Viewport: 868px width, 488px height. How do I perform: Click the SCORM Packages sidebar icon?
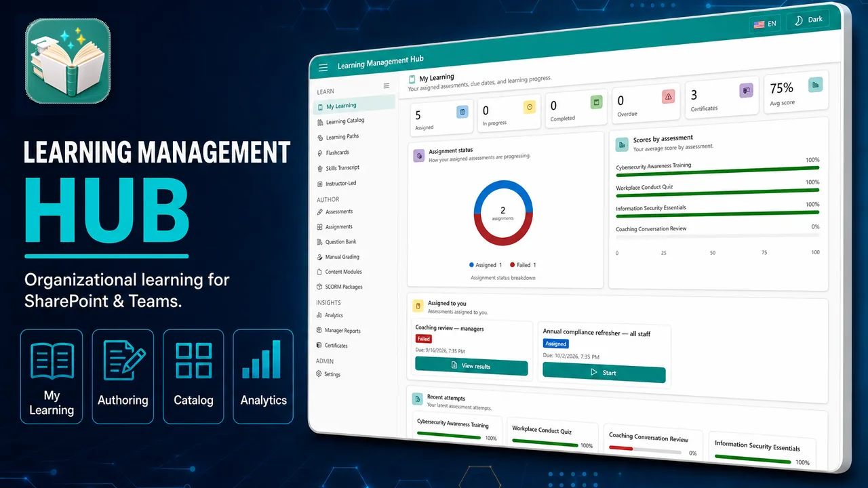[x=319, y=287]
